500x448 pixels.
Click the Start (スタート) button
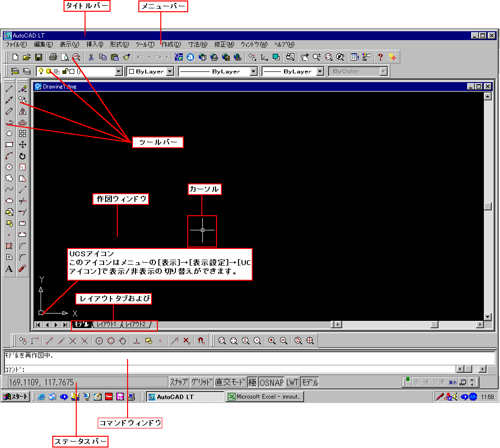(x=16, y=397)
